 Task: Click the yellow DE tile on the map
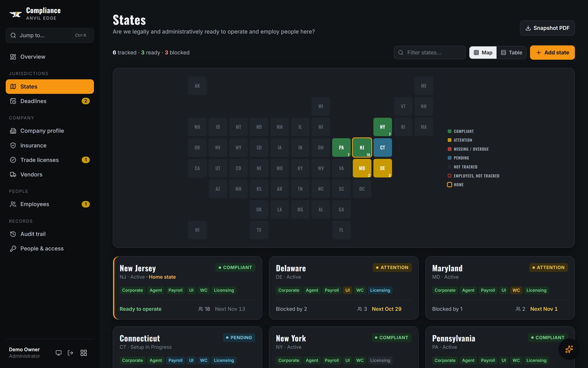coord(383,168)
